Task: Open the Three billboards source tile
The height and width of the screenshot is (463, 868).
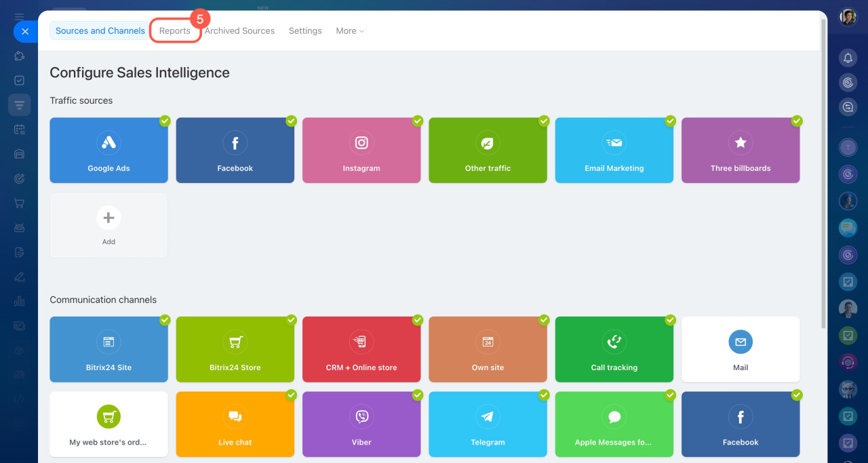Action: pyautogui.click(x=741, y=150)
